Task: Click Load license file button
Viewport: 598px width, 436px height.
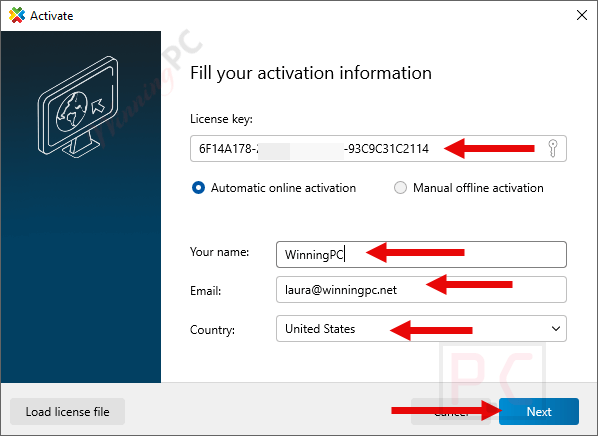Action: coord(68,412)
